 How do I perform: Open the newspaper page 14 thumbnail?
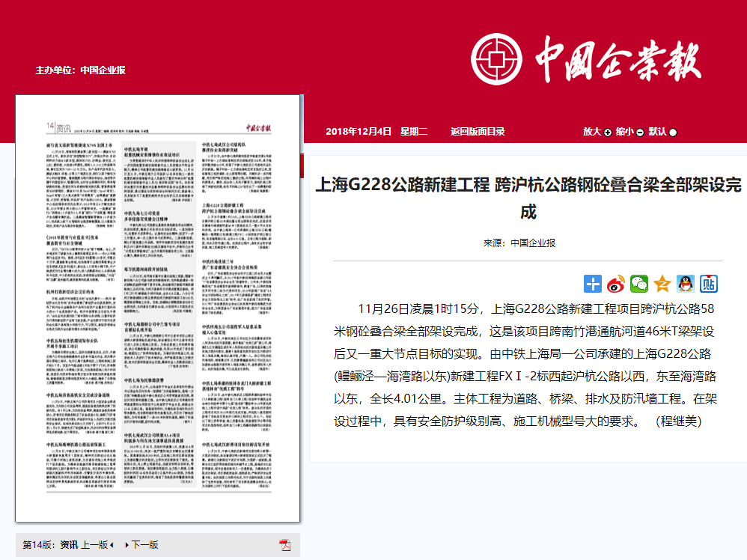click(x=158, y=308)
